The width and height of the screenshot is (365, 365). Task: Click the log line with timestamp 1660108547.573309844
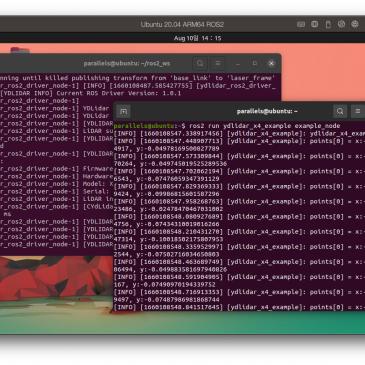tap(239, 156)
